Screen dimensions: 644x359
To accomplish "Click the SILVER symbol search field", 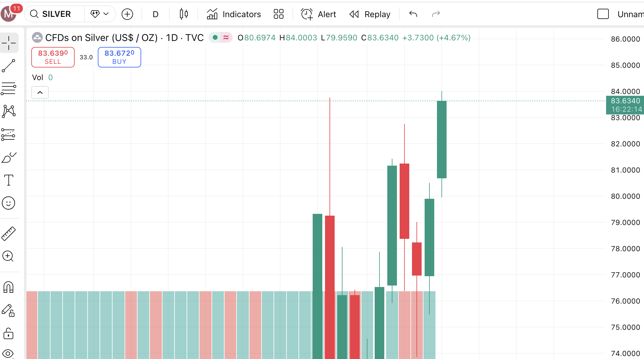I will [56, 14].
